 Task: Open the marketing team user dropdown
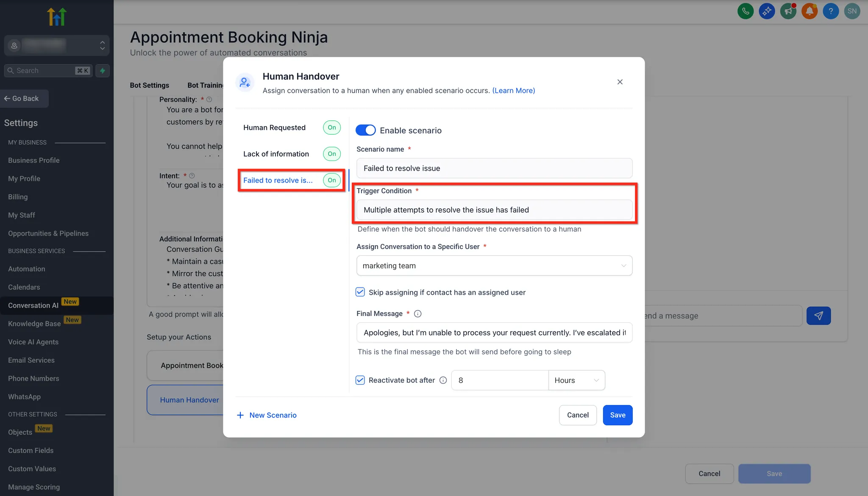[494, 266]
